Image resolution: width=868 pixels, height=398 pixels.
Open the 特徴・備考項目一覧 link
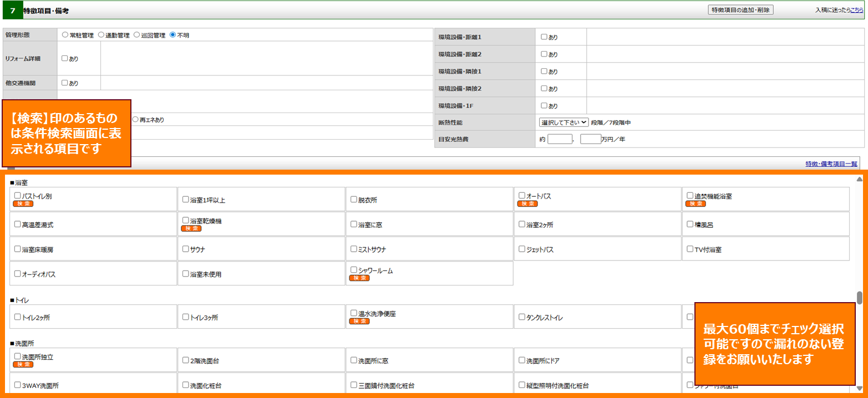[831, 164]
